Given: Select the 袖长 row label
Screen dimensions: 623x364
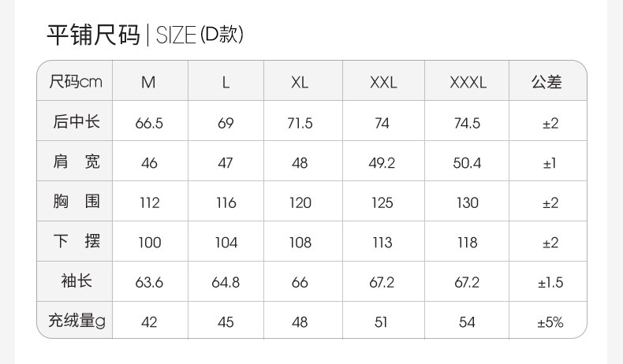Looking at the screenshot, I should tap(76, 281).
